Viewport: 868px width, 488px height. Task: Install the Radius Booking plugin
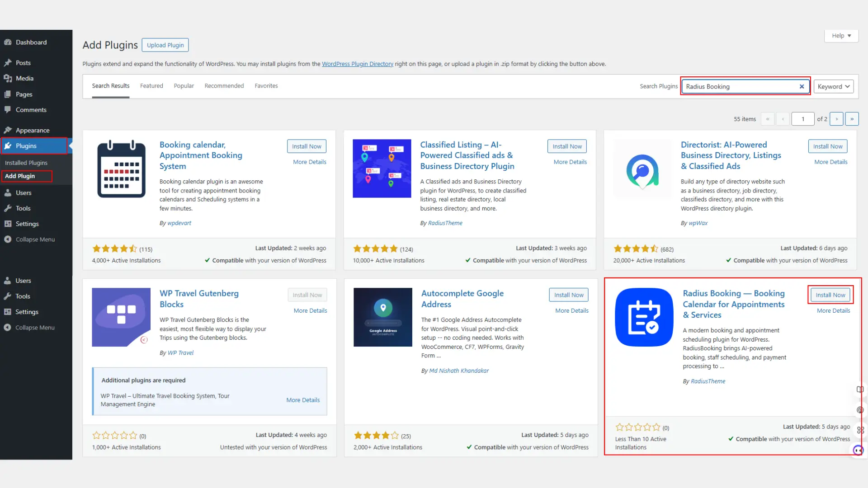point(830,295)
